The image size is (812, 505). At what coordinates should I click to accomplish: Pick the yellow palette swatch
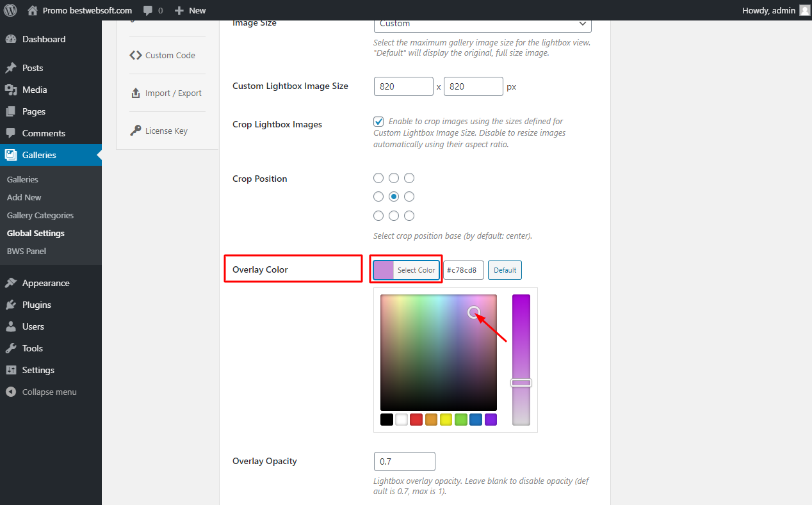coord(446,420)
